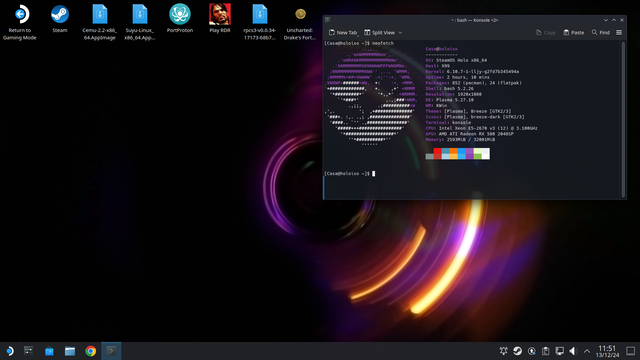This screenshot has height=360, width=640.
Task: Click the 'neofetch' command text
Action: [x=383, y=43]
